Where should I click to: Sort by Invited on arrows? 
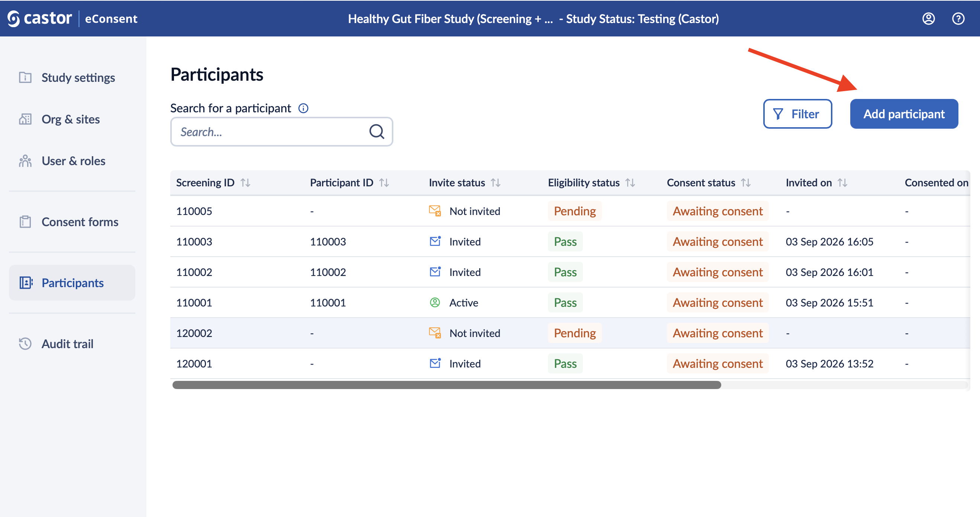click(x=842, y=183)
